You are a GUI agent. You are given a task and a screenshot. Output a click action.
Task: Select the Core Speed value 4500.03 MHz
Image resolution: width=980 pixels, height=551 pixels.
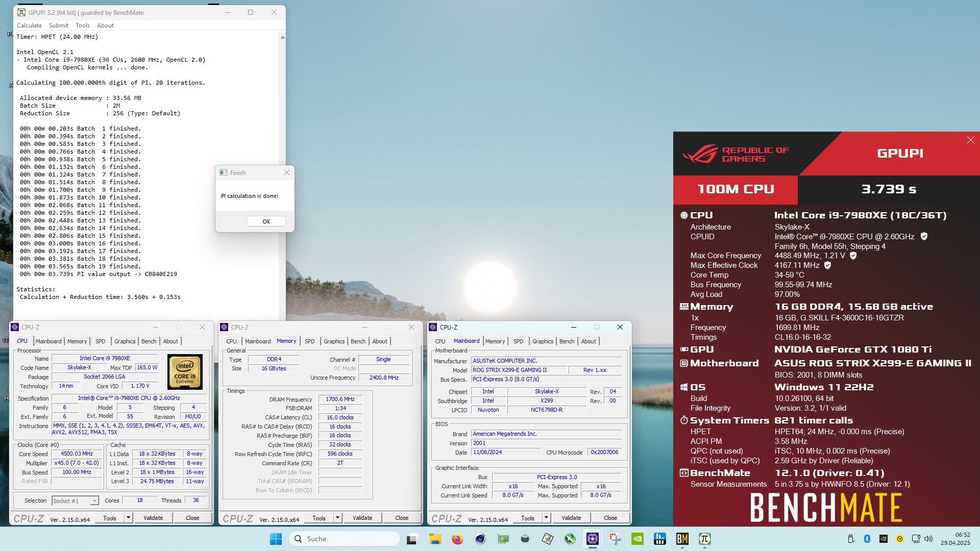pyautogui.click(x=77, y=454)
